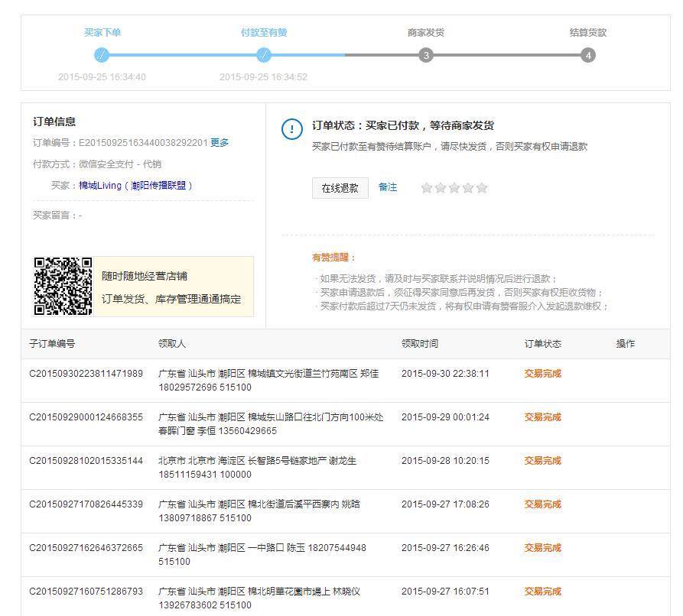Click the 操作 column header

[626, 343]
